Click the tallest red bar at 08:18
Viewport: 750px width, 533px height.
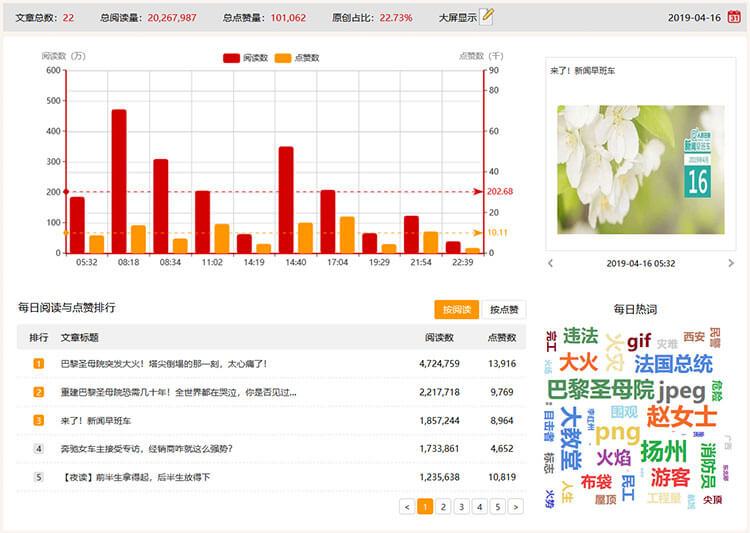tap(119, 180)
